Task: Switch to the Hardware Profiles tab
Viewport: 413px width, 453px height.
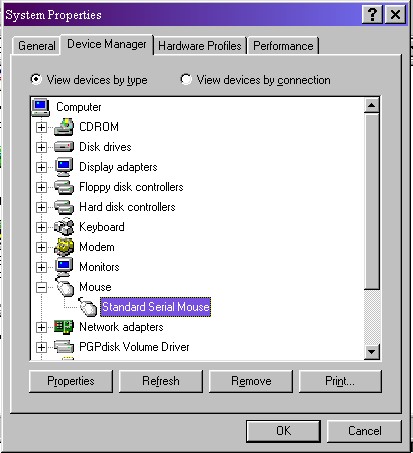Action: (x=200, y=46)
